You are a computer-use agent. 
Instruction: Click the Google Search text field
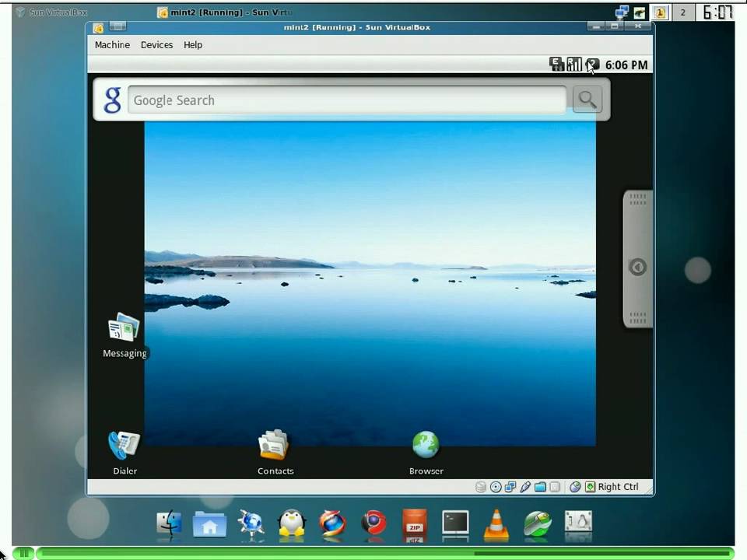pos(347,100)
